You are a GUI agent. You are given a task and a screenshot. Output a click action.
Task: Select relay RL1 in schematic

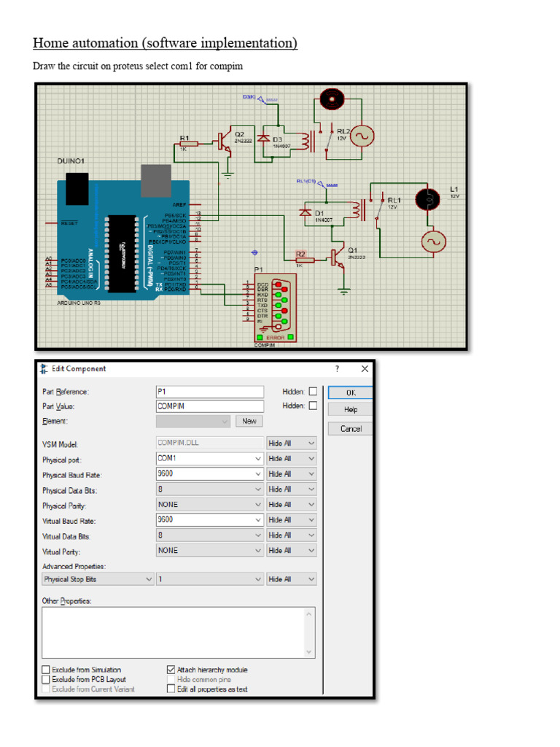pos(367,209)
